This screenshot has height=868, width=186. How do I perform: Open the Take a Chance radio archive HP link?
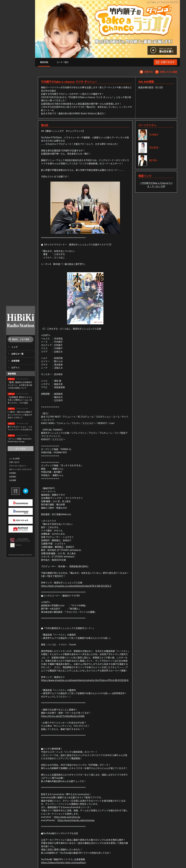click(156, 185)
